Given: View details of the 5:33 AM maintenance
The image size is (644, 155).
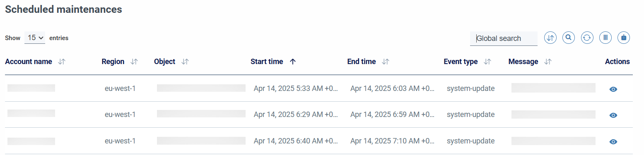Looking at the screenshot, I should pyautogui.click(x=613, y=89).
